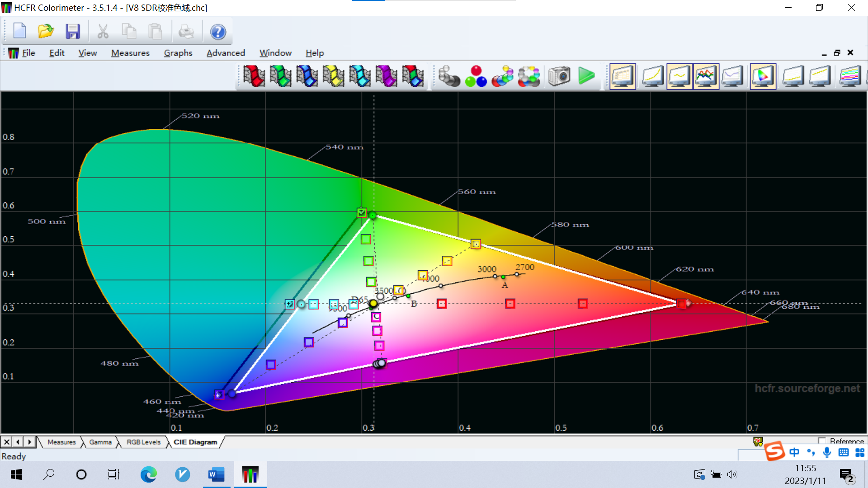Open the Advanced menu
Image resolution: width=868 pixels, height=488 pixels.
(x=226, y=53)
